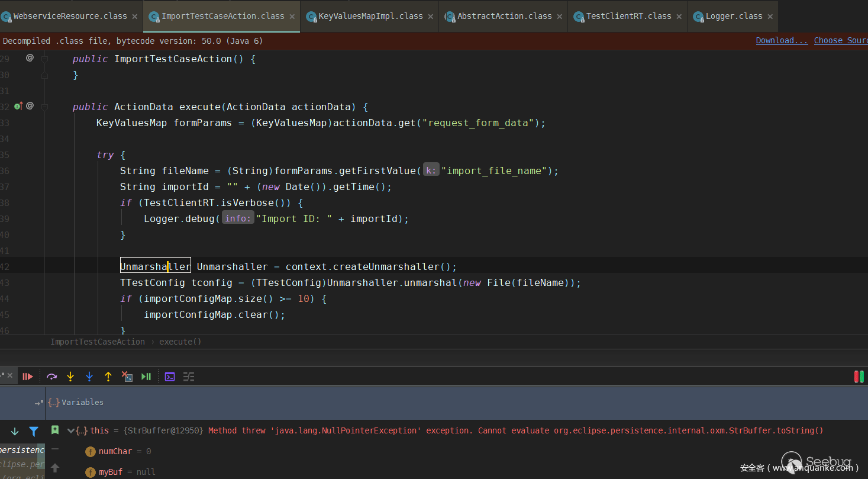The width and height of the screenshot is (868, 479).
Task: Fold the ImportTestCaseAction constructor block
Action: click(x=44, y=59)
